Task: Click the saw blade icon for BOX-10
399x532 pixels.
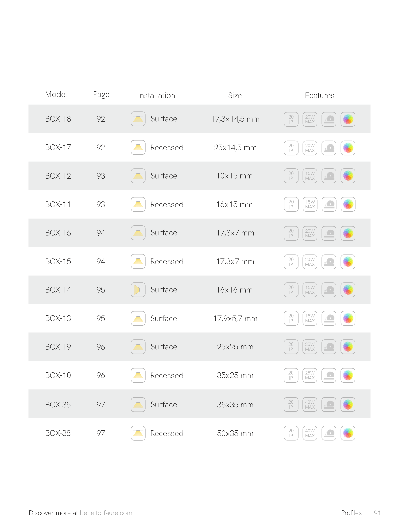Action: point(329,375)
